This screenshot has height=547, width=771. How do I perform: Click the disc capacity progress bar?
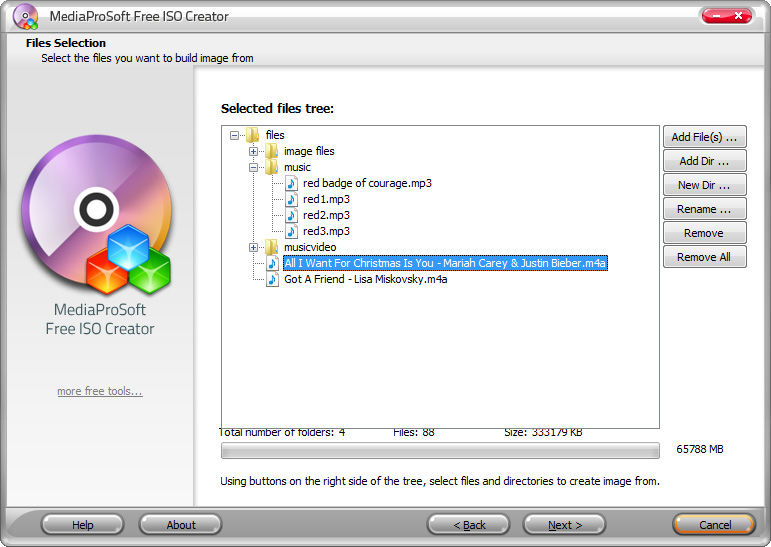pos(440,450)
